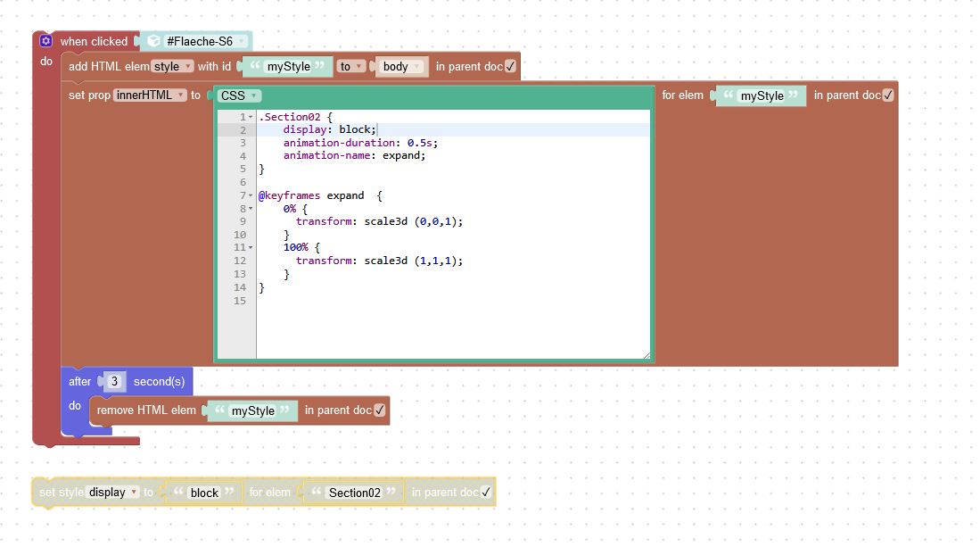Collapse the .Section02 rule at line 1
Image resolution: width=980 pixels, height=547 pixels.
[251, 117]
